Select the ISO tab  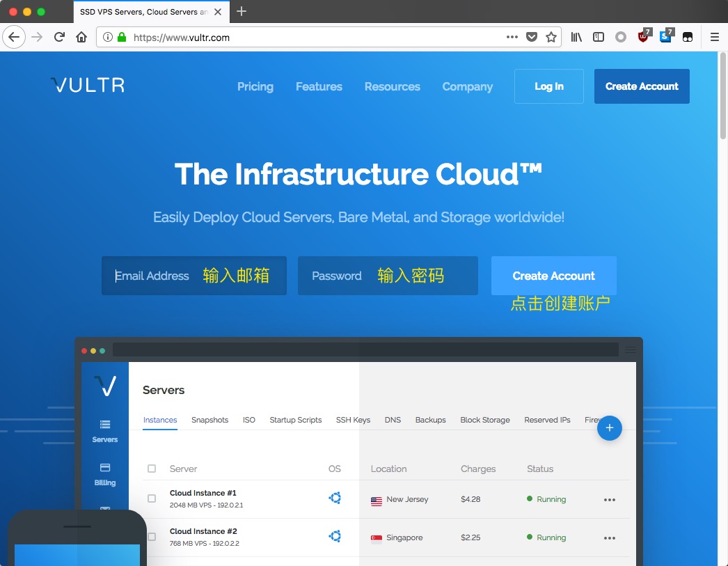(249, 420)
